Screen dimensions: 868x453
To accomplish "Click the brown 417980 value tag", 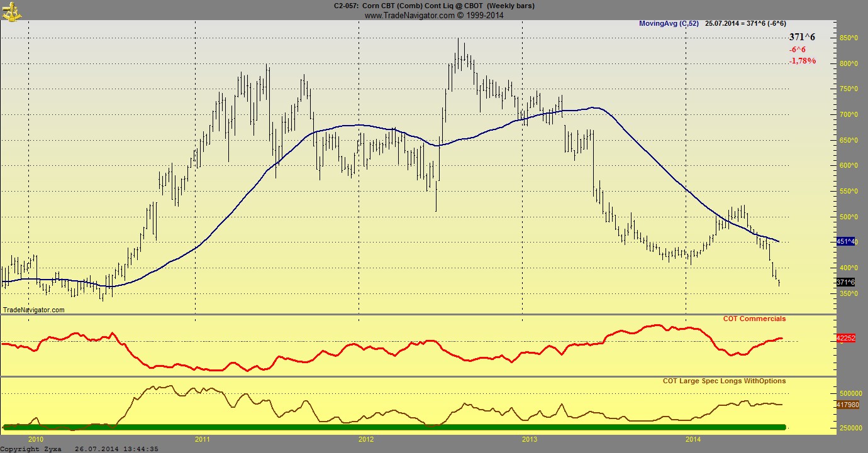I will 847,404.
